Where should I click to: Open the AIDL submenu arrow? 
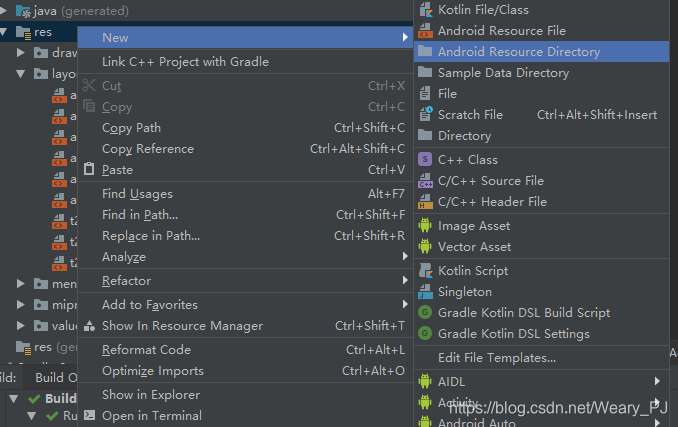click(x=657, y=381)
